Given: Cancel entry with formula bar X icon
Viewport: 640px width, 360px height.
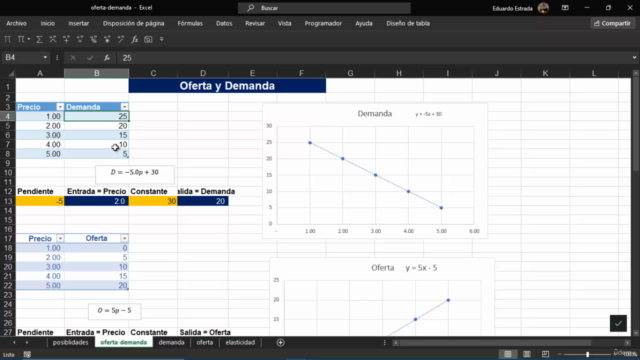Looking at the screenshot, I should pos(73,58).
